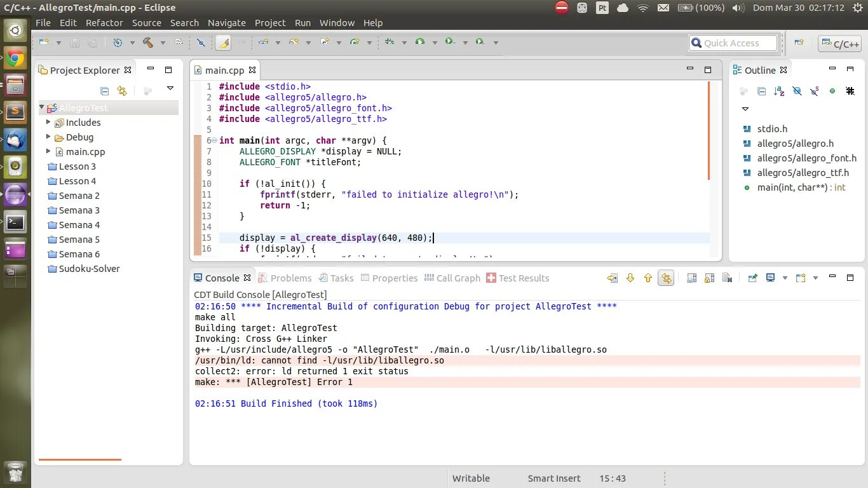The image size is (868, 488).
Task: Collapse the AllegroTest project node
Action: tap(43, 107)
